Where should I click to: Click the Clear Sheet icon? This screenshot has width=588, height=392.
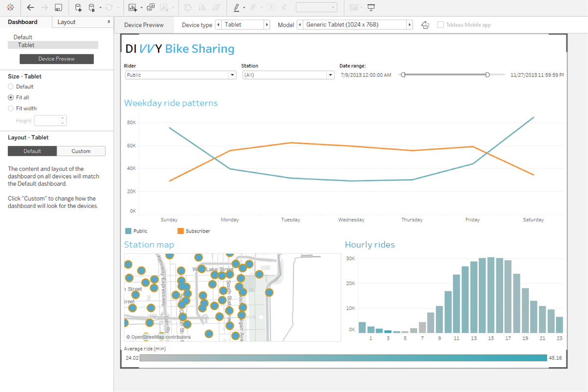pyautogui.click(x=164, y=7)
